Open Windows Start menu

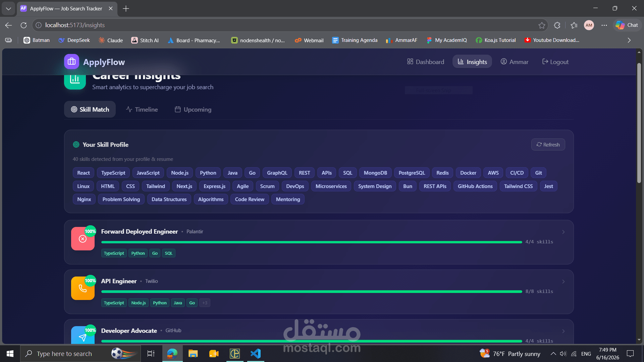click(x=10, y=354)
